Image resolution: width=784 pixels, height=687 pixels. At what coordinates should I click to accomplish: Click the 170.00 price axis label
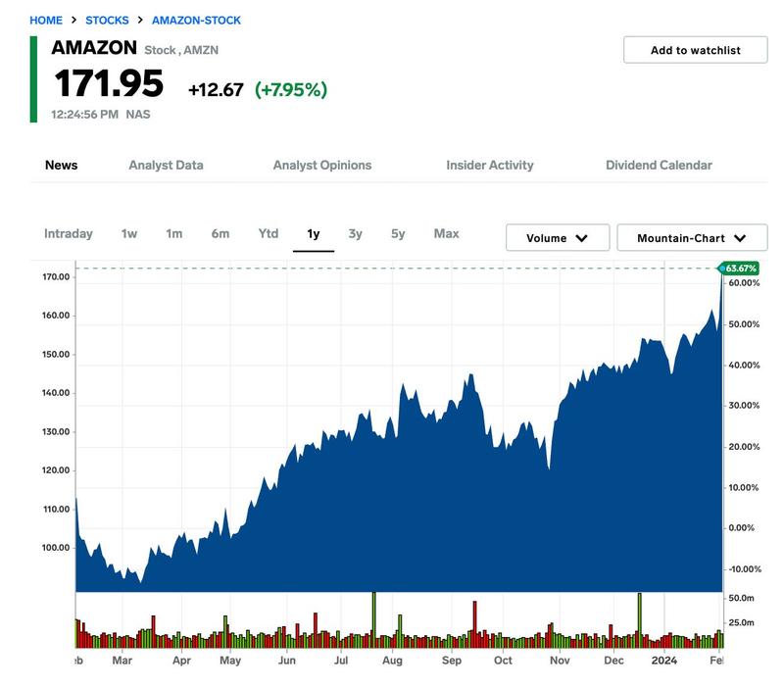tap(56, 276)
